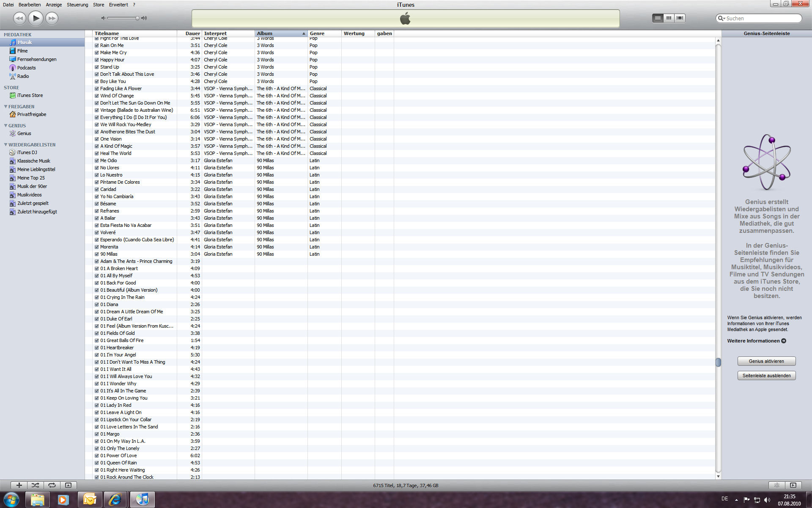Open the Windows Start menu
The image size is (812, 508).
11,500
